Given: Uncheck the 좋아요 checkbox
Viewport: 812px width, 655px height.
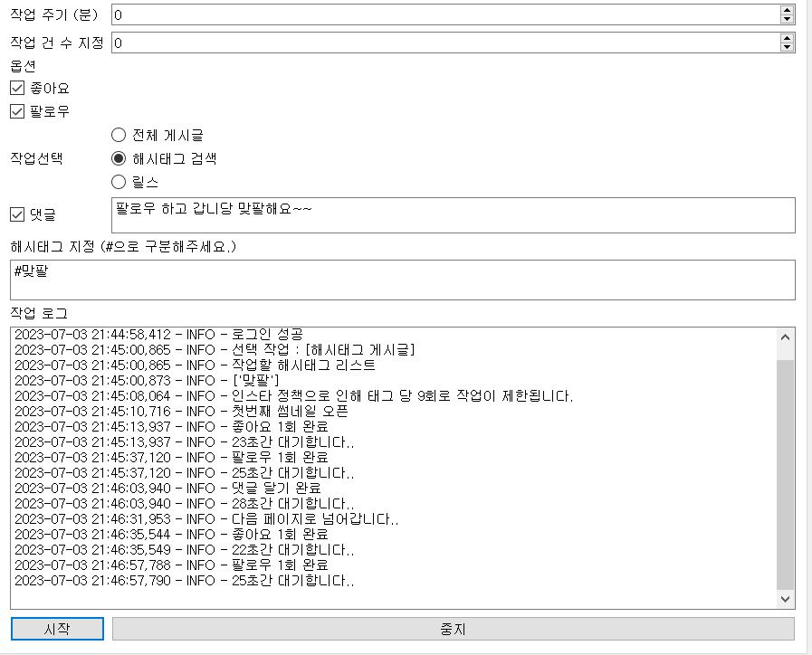Looking at the screenshot, I should (17, 89).
